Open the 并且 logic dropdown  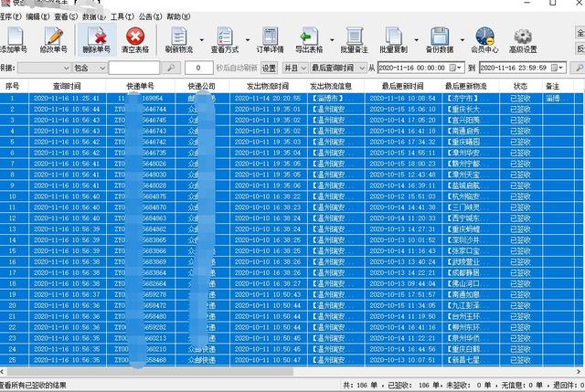click(x=294, y=68)
